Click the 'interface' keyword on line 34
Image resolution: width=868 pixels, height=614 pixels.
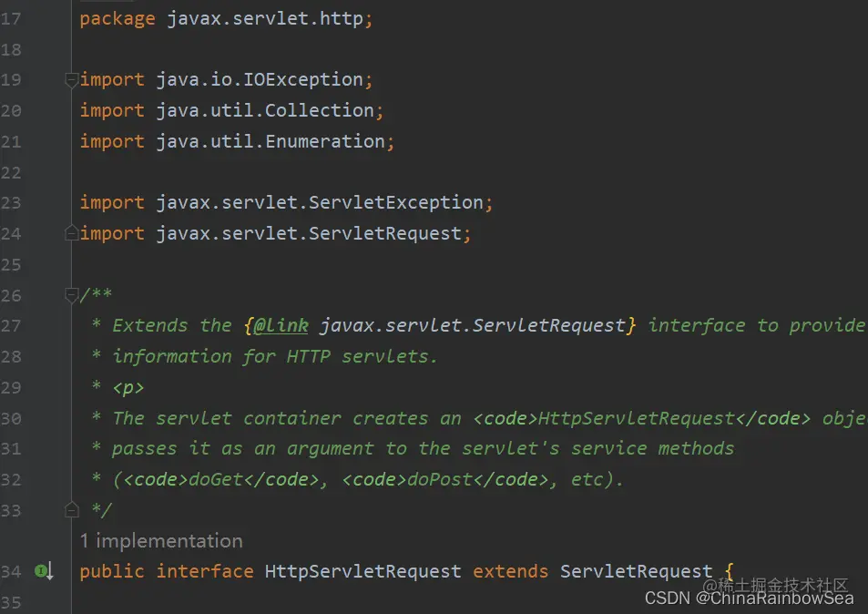tap(205, 571)
